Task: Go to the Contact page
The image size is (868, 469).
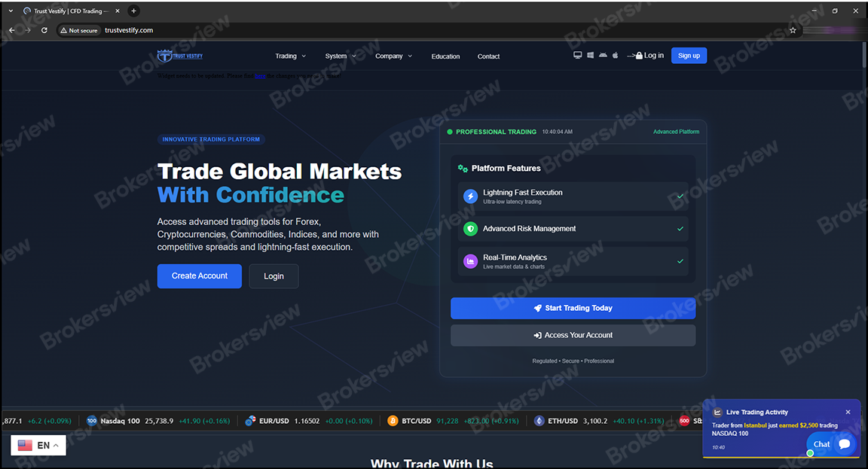Action: (x=488, y=56)
